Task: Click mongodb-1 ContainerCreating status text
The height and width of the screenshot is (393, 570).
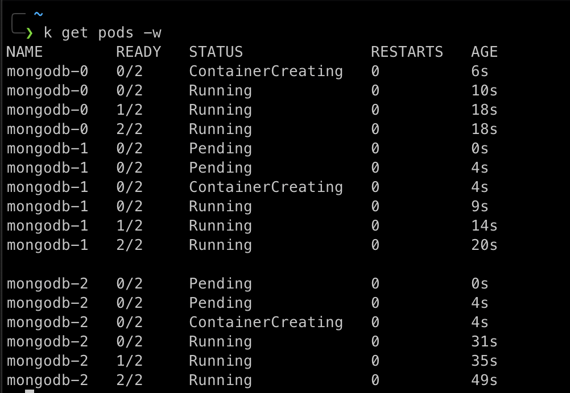Action: 266,187
